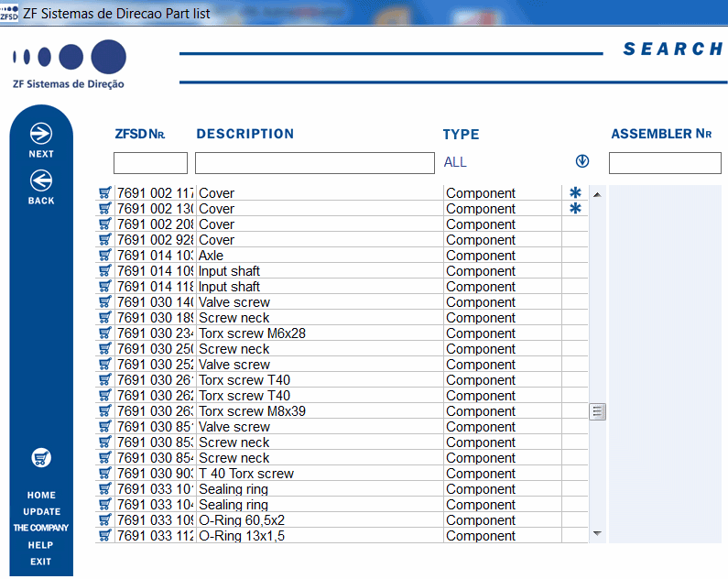Click the ALL type filter value
728x579 pixels.
pyautogui.click(x=455, y=162)
